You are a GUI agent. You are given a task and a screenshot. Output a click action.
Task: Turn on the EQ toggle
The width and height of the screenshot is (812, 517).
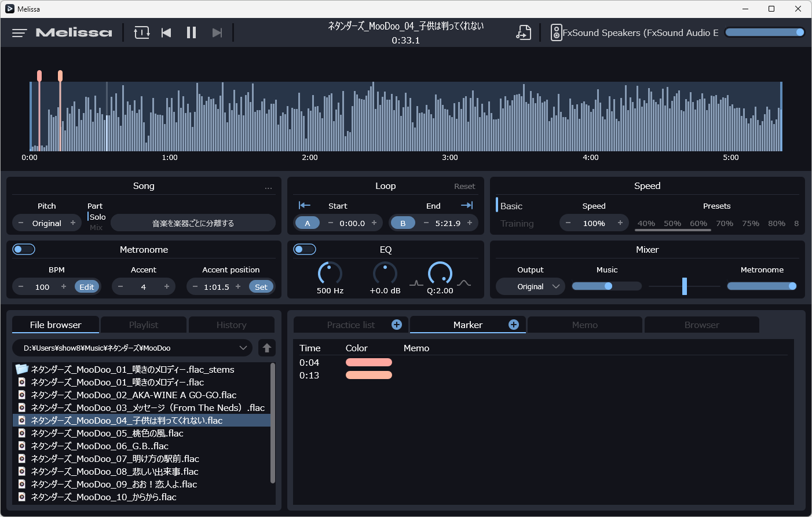[305, 249]
